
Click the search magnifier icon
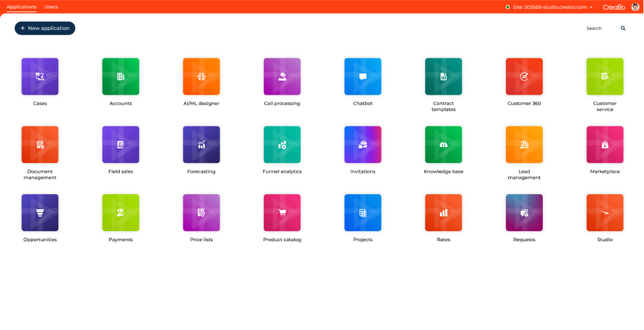(623, 28)
